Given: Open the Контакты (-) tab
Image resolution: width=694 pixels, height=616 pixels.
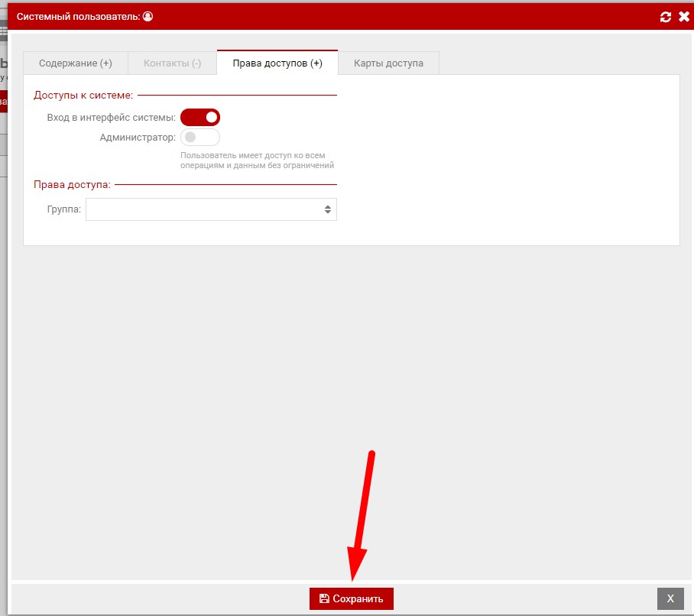Looking at the screenshot, I should tap(172, 63).
